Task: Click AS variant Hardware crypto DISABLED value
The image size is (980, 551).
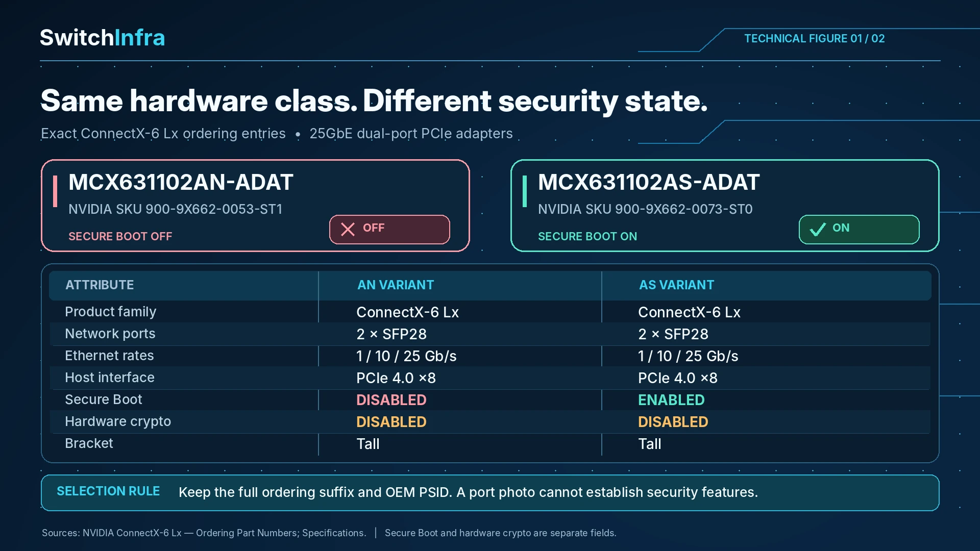Action: coord(673,422)
